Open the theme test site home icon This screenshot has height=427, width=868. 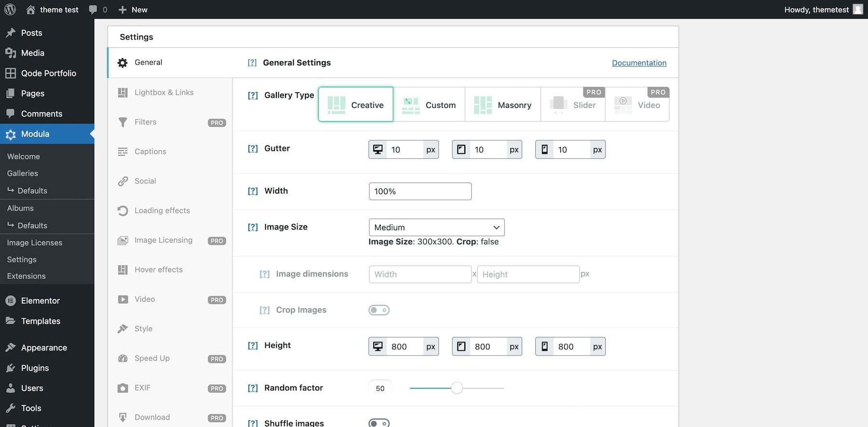(30, 10)
